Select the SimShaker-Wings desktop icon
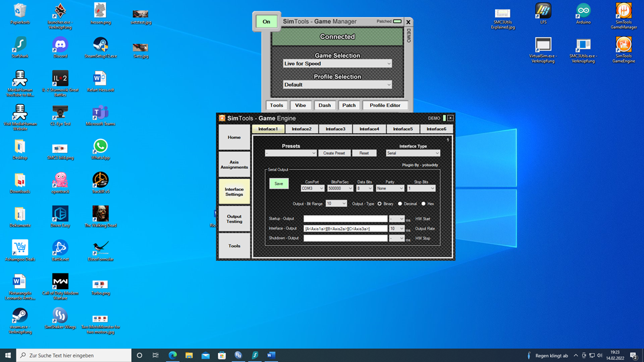 (60, 318)
